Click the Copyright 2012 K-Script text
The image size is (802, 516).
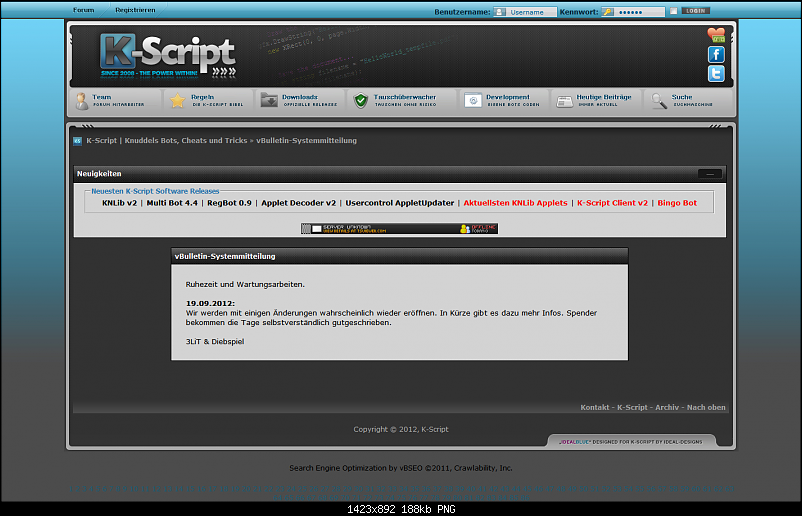pos(400,430)
